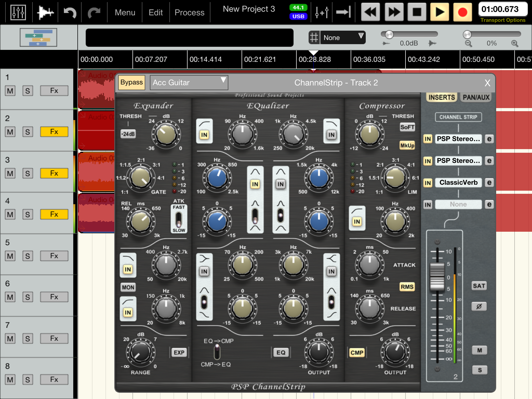Image resolution: width=532 pixels, height=399 pixels.
Task: Click the -24dB threshold range button
Action: [x=128, y=134]
